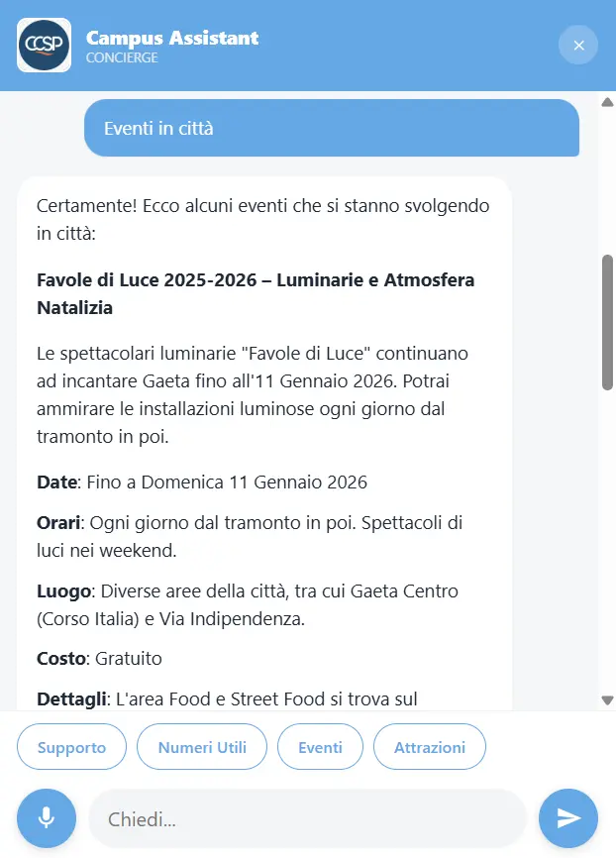Viewport: 616px width, 858px height.
Task: Click the Date line of the event
Action: click(202, 483)
